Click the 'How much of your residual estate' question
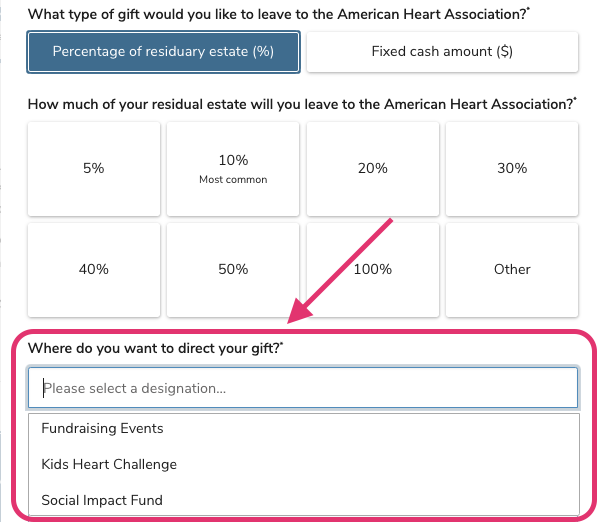The image size is (605, 522). pos(300,104)
